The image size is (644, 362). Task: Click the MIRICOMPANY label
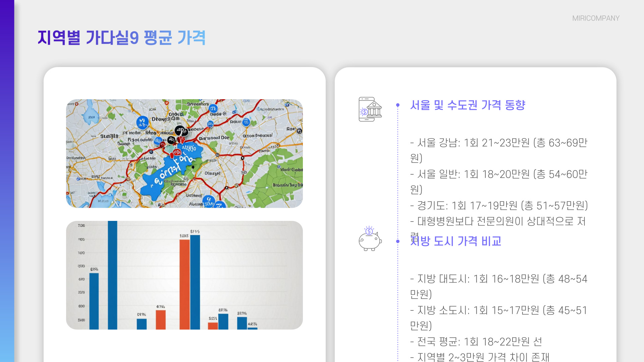[596, 18]
